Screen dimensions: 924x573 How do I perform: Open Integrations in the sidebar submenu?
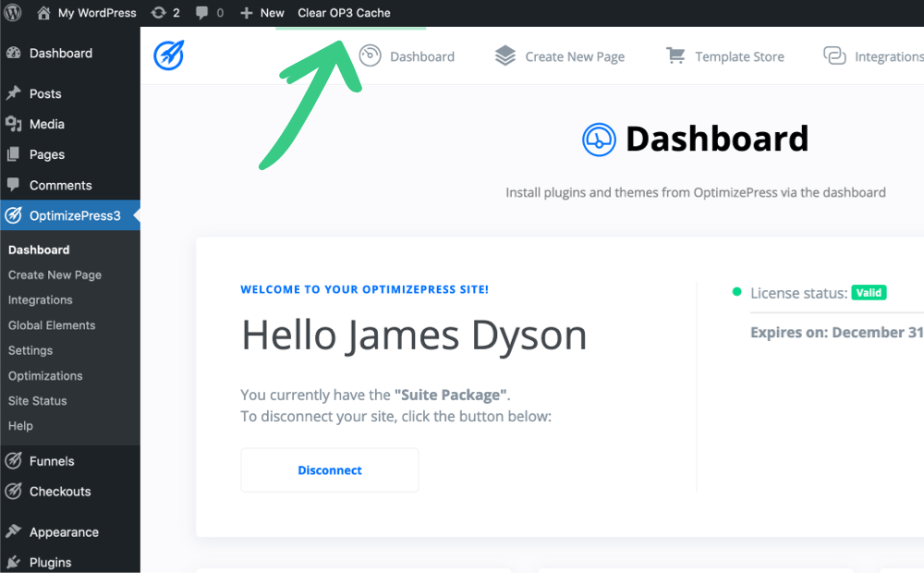(40, 300)
